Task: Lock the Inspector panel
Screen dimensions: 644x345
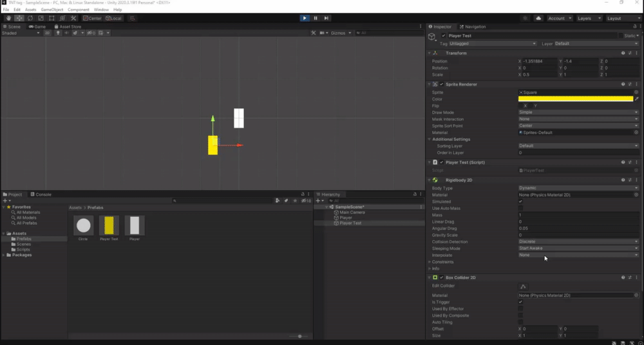Action: 634,26
